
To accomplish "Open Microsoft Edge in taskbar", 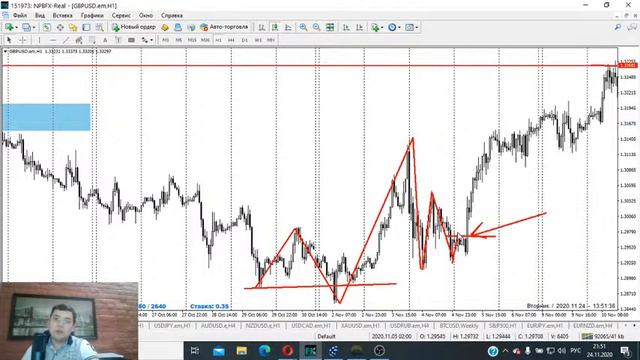I will (x=264, y=351).
